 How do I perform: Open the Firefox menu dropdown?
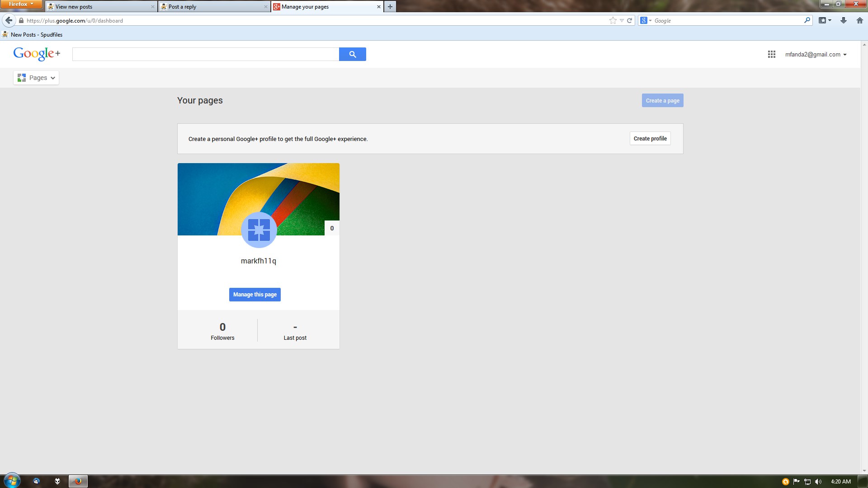[21, 4]
